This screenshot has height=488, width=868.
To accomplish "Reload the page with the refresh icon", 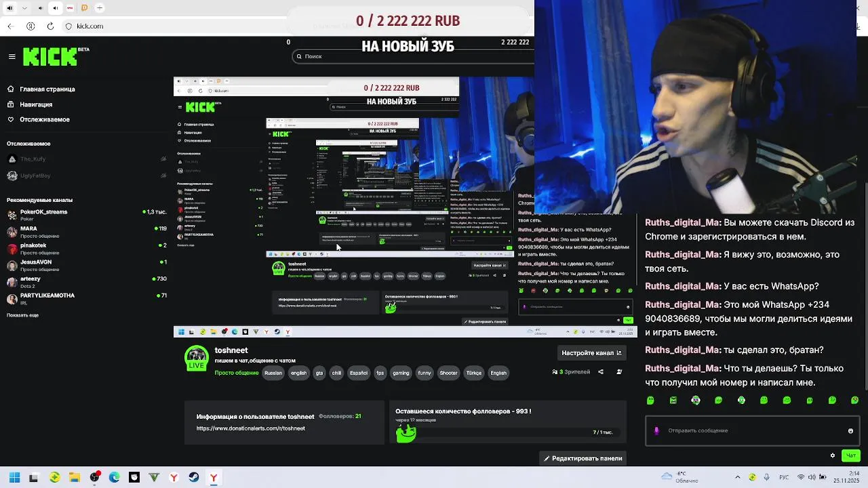I will click(50, 26).
